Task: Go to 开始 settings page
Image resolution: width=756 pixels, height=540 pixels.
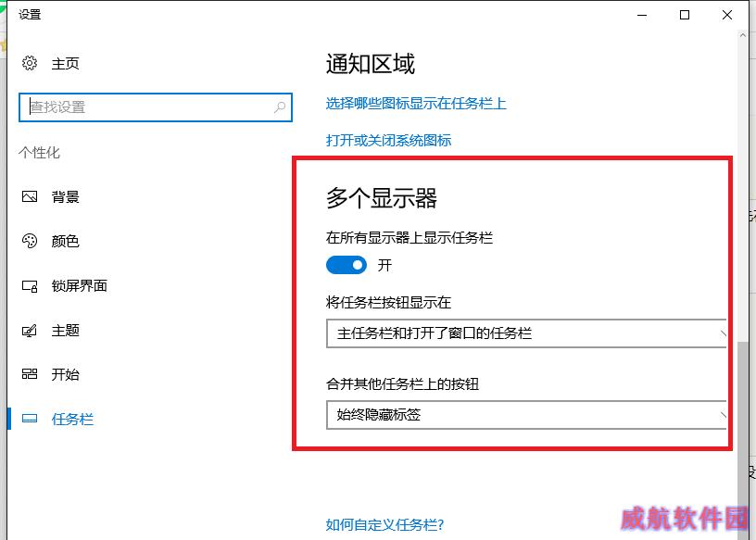Action: pyautogui.click(x=65, y=374)
